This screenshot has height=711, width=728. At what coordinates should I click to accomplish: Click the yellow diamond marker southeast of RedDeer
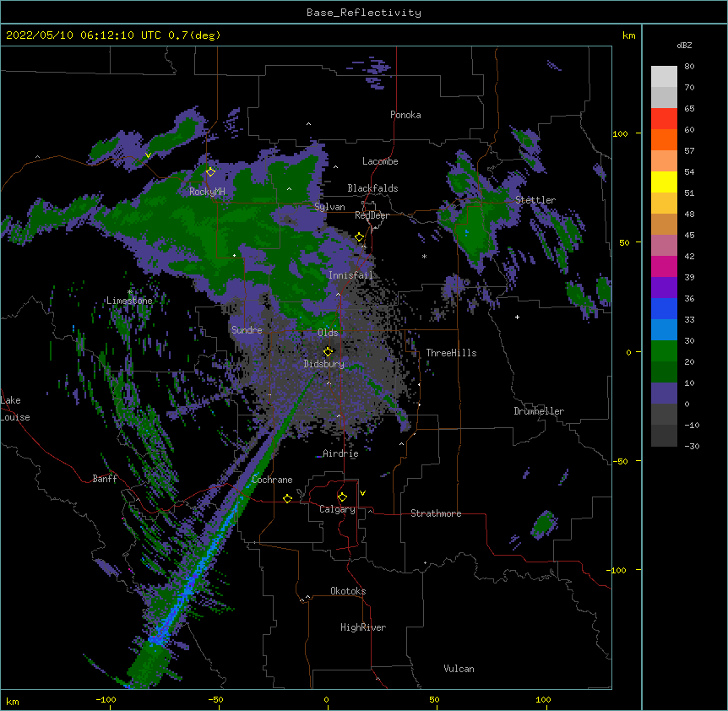tap(360, 237)
